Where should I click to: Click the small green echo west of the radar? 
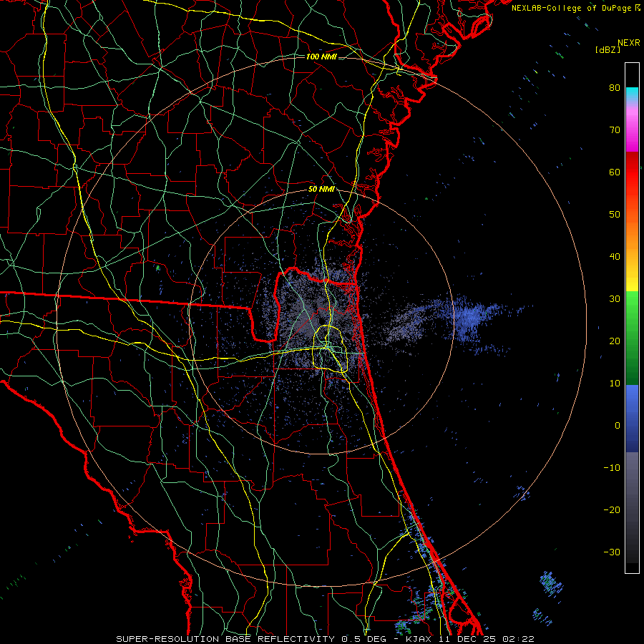(157, 268)
